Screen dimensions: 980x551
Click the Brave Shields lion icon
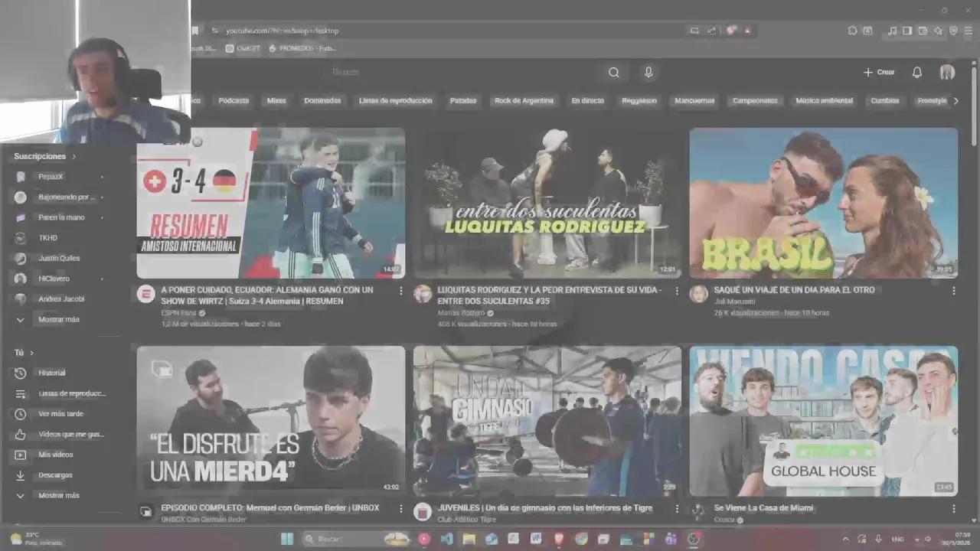(731, 31)
